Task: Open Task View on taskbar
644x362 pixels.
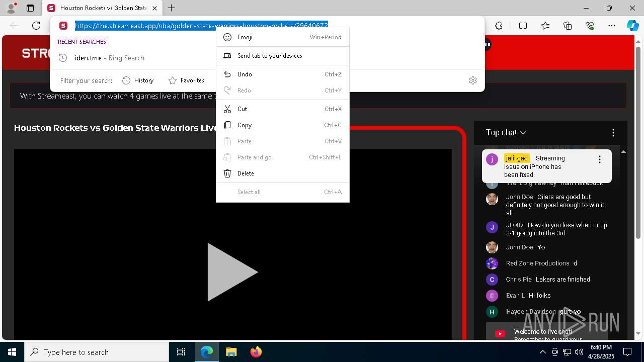Action: (x=181, y=352)
